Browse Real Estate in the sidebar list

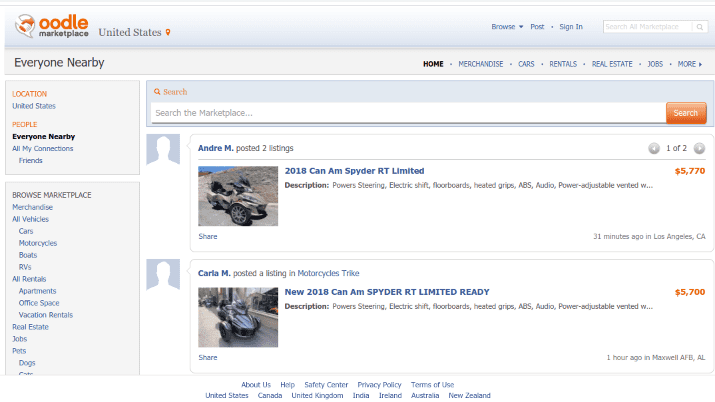click(30, 327)
